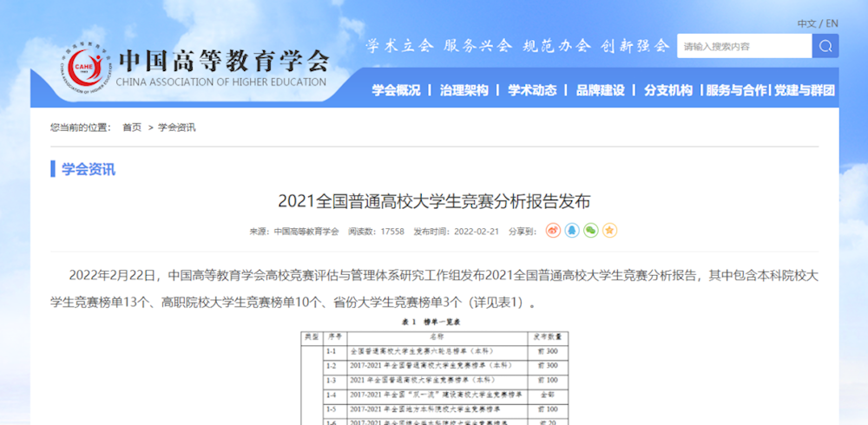Image resolution: width=868 pixels, height=425 pixels.
Task: Click the CAHE association logo
Action: pyautogui.click(x=85, y=68)
